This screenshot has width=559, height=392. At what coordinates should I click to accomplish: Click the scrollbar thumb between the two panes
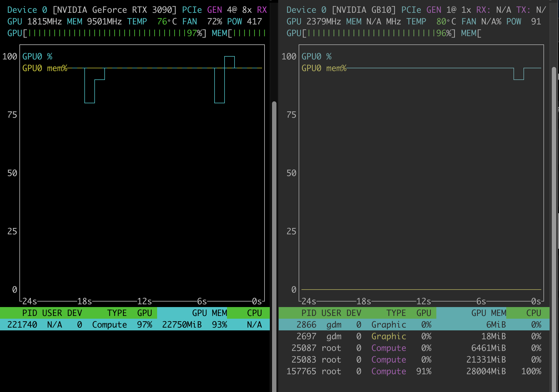pos(274,247)
